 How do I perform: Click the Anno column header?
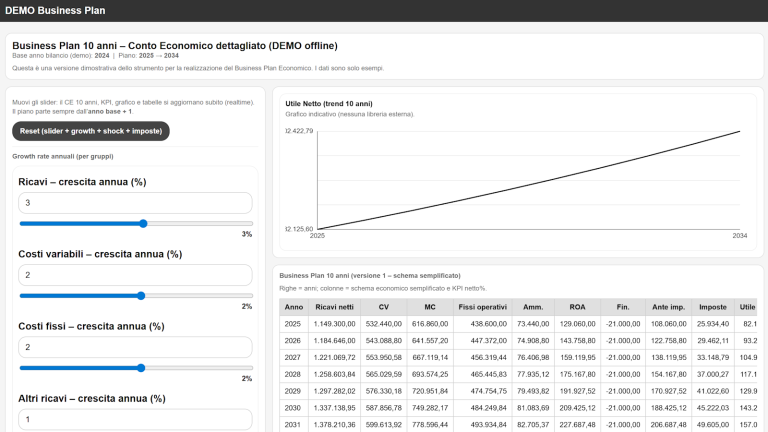[x=293, y=307]
